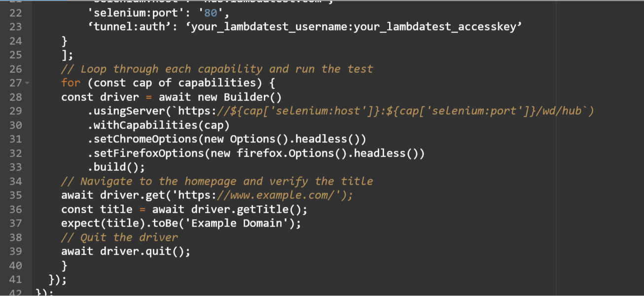
Task: Click the .setChromeOptions method
Action: pos(132,139)
